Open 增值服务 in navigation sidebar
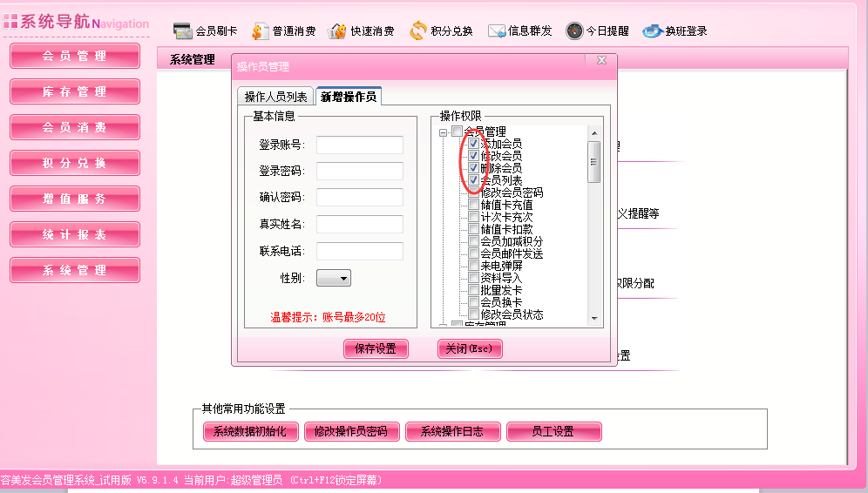The image size is (868, 493). (75, 199)
